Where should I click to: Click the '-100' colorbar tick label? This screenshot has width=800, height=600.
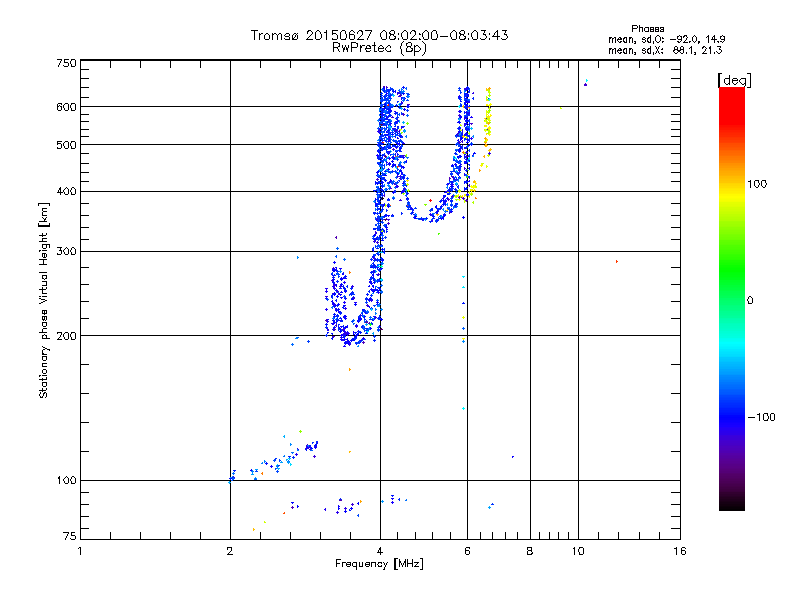(761, 417)
